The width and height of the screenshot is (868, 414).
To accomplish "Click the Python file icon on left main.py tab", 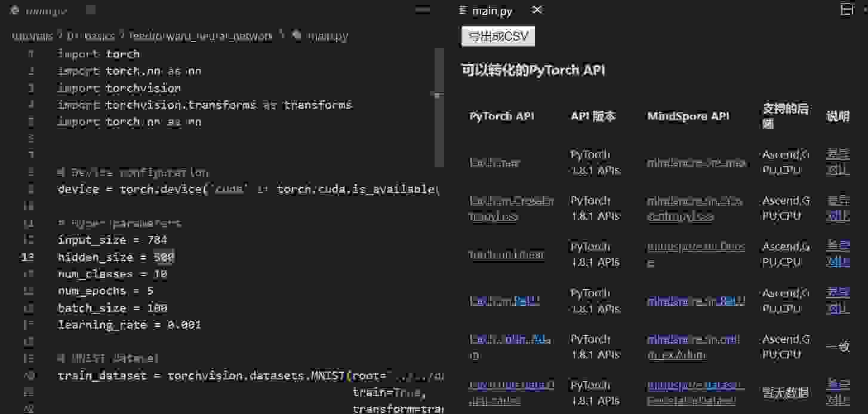I will [x=14, y=10].
